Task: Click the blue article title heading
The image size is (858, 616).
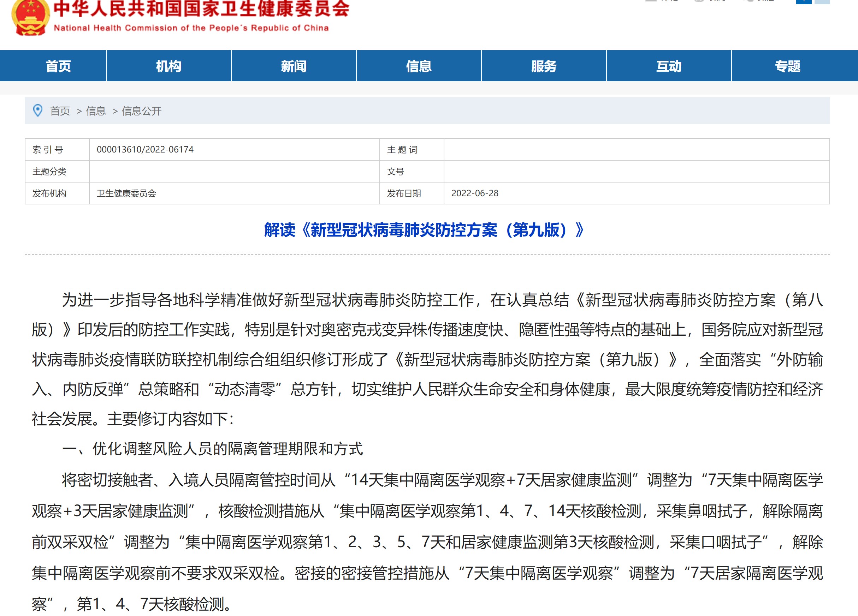Action: 425,230
